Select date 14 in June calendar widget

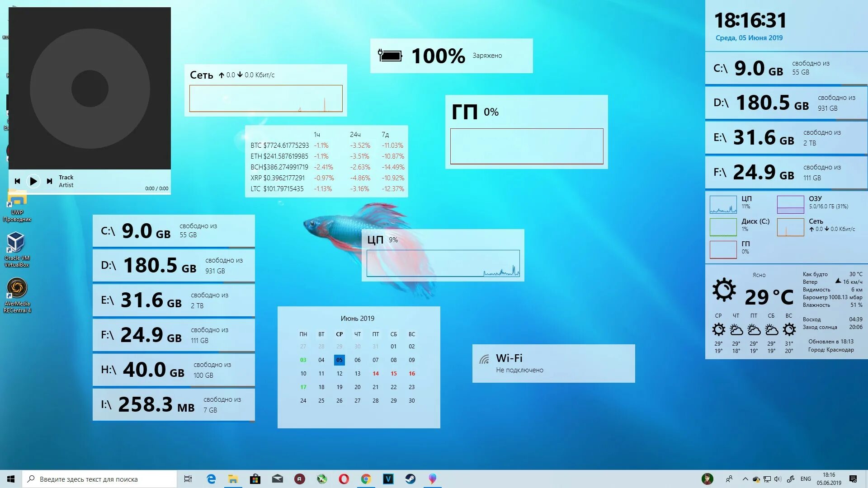(x=376, y=374)
